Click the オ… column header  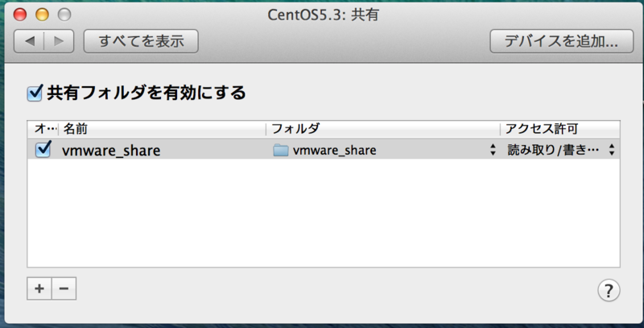[x=43, y=129]
